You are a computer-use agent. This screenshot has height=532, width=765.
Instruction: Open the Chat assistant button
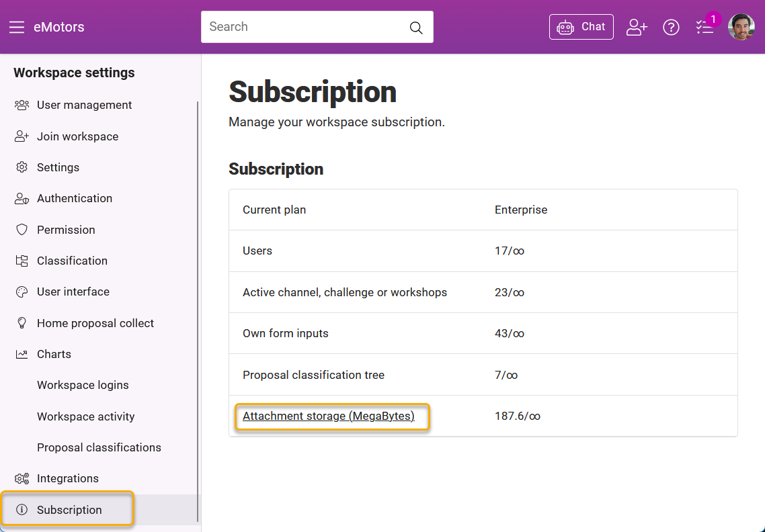(x=581, y=27)
